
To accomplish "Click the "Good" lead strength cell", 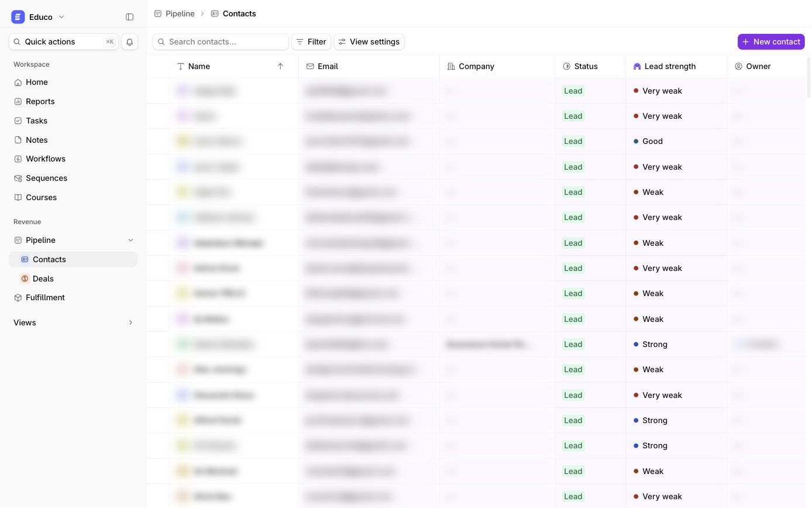I will (676, 141).
